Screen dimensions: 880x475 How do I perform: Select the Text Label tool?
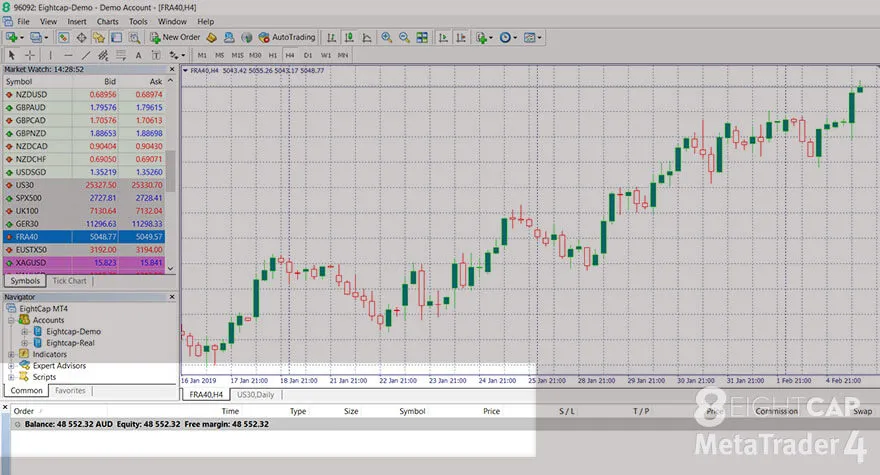pos(156,55)
